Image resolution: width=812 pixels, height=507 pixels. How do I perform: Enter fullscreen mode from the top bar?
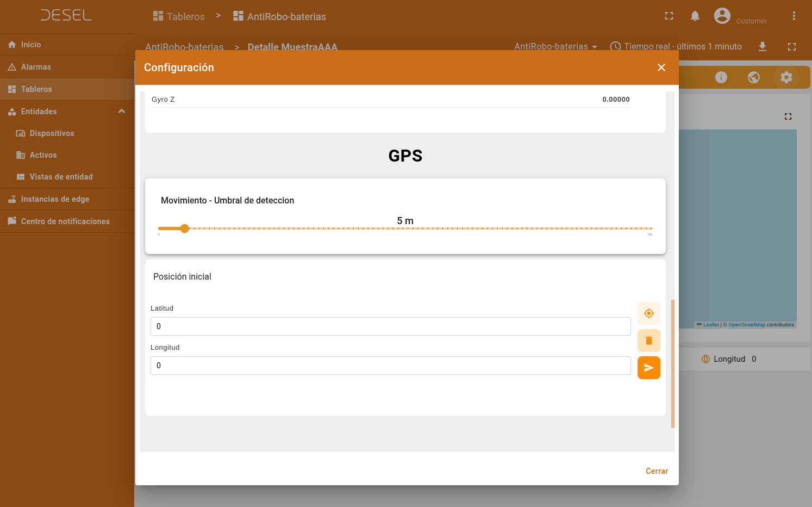point(669,16)
